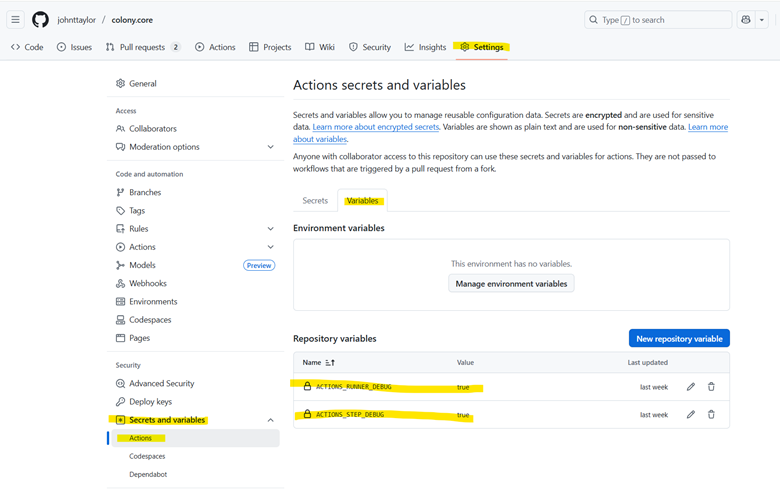Screen dimensions: 780x490
Task: Click Manage environment variables button
Action: (x=511, y=284)
